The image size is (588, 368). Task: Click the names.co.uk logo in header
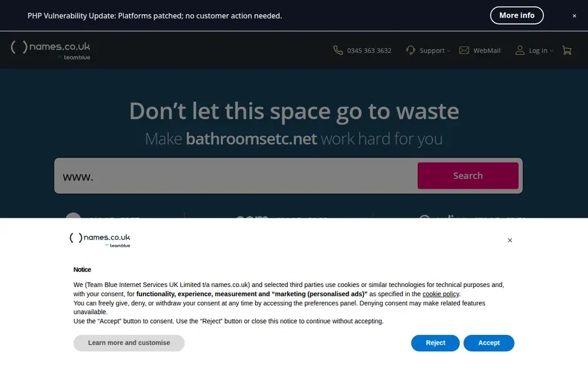click(51, 50)
